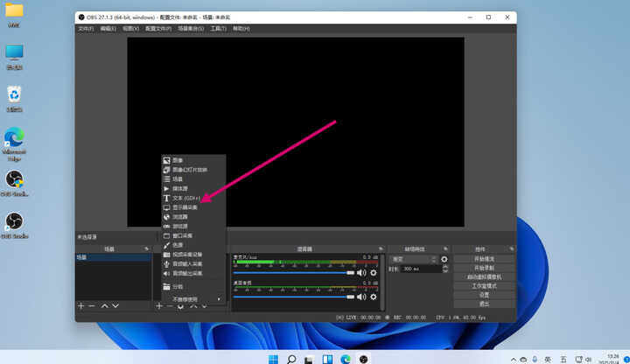Expand the 不推荐使用 (Deprecated) submenu
The width and height of the screenshot is (630, 364).
click(193, 299)
